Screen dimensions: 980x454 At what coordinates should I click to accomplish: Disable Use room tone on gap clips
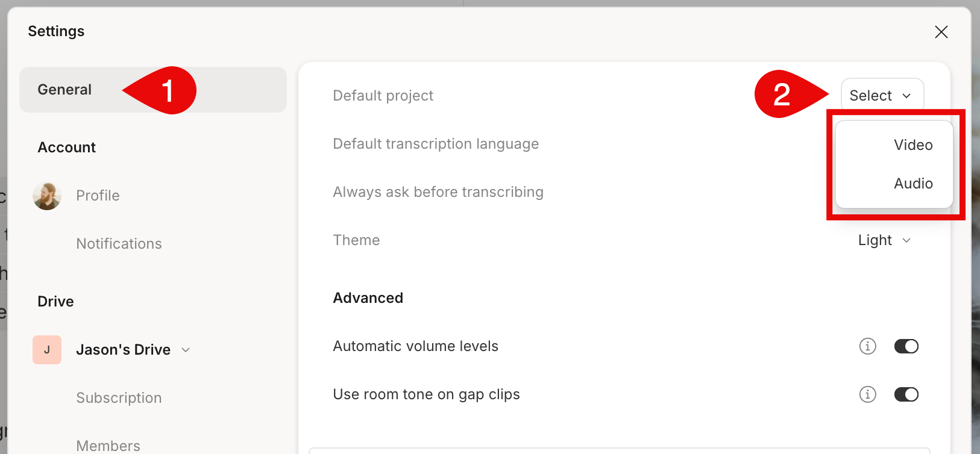906,394
